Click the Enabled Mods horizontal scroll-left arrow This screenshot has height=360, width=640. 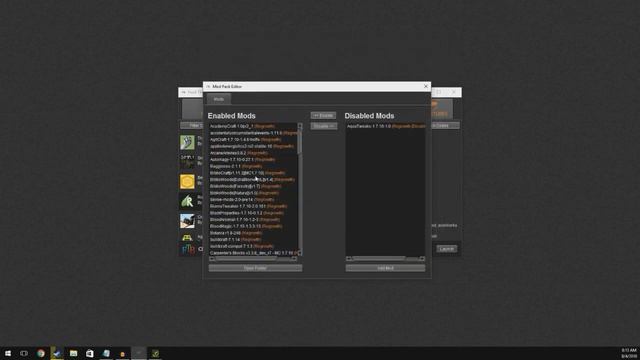coord(211,259)
